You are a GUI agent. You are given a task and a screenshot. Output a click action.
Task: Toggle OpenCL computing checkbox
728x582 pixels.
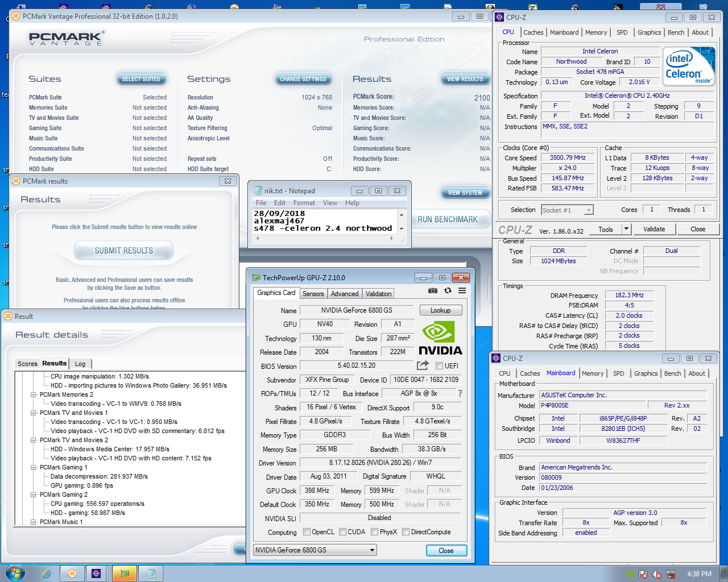coord(307,532)
